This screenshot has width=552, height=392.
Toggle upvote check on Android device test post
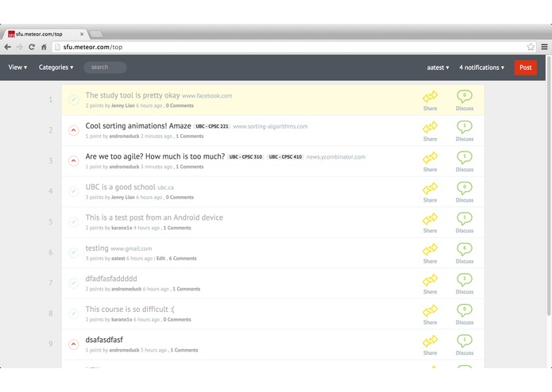pos(74,222)
